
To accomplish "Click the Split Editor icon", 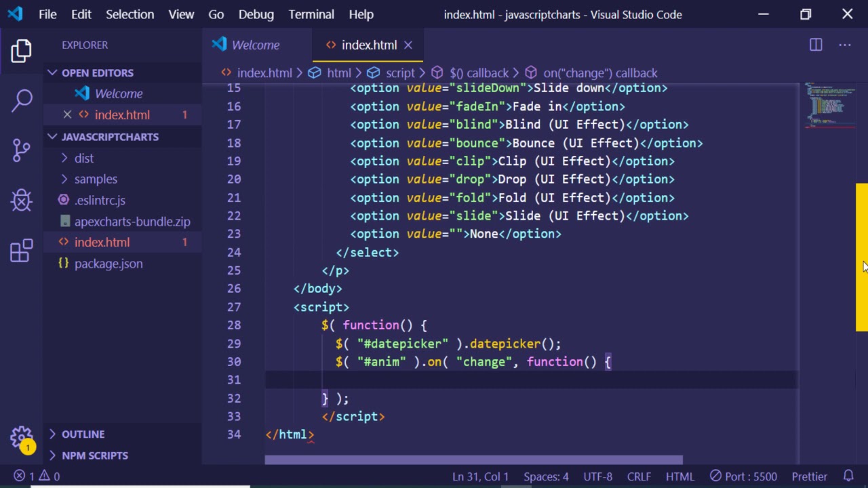I will [816, 45].
